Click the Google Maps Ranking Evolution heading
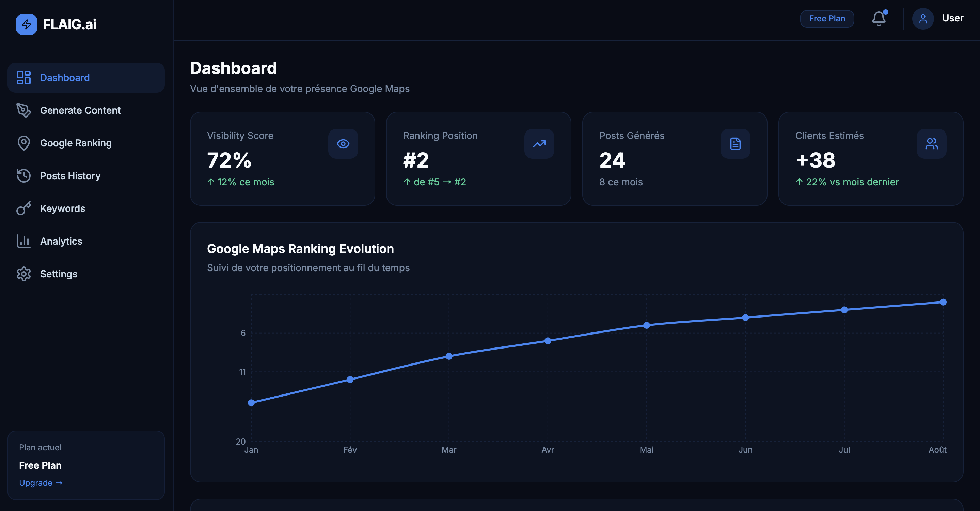This screenshot has width=980, height=511. tap(300, 249)
